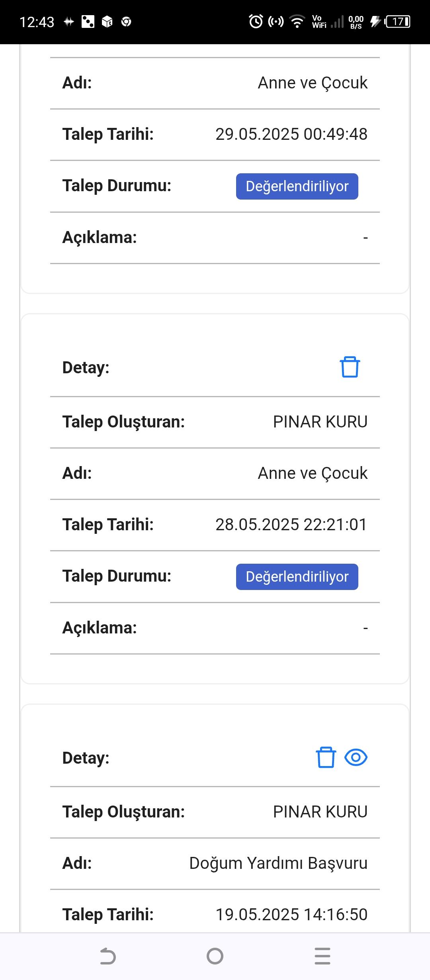Tap the 12:43 clock in status bar
Image resolution: width=430 pixels, height=980 pixels.
click(x=37, y=22)
